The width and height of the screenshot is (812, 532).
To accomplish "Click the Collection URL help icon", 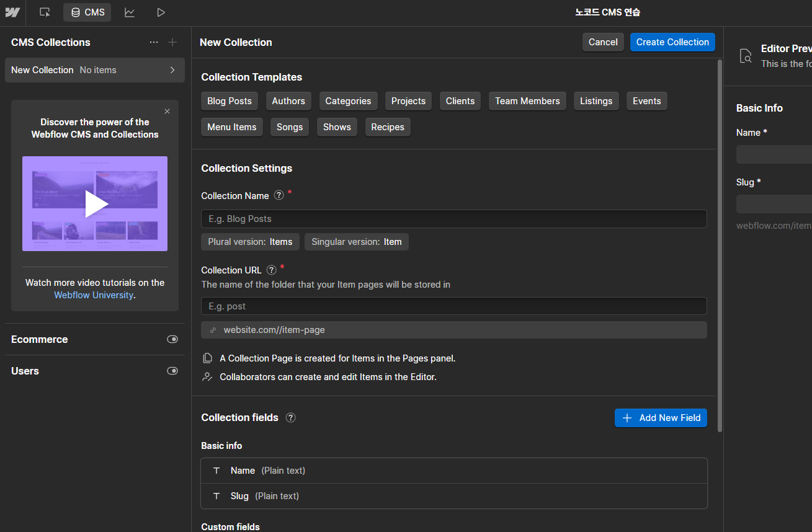I will tap(271, 270).
